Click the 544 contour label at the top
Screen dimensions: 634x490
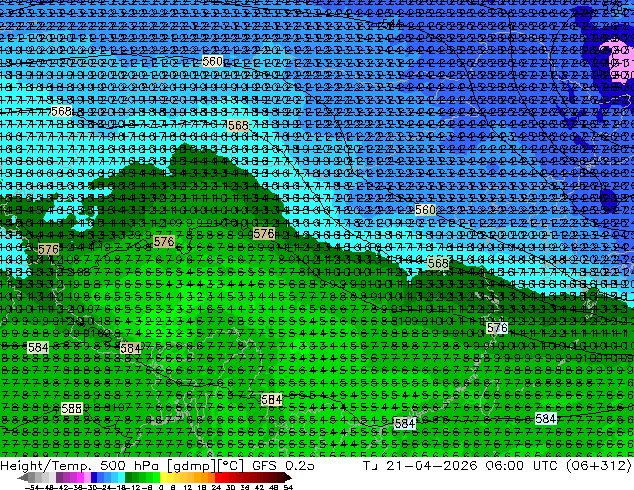(391, 23)
